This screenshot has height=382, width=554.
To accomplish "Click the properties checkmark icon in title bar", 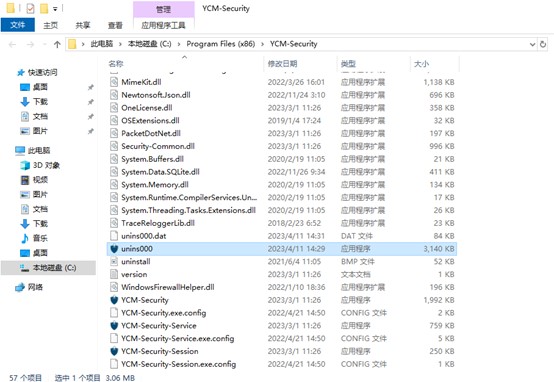I will 30,8.
